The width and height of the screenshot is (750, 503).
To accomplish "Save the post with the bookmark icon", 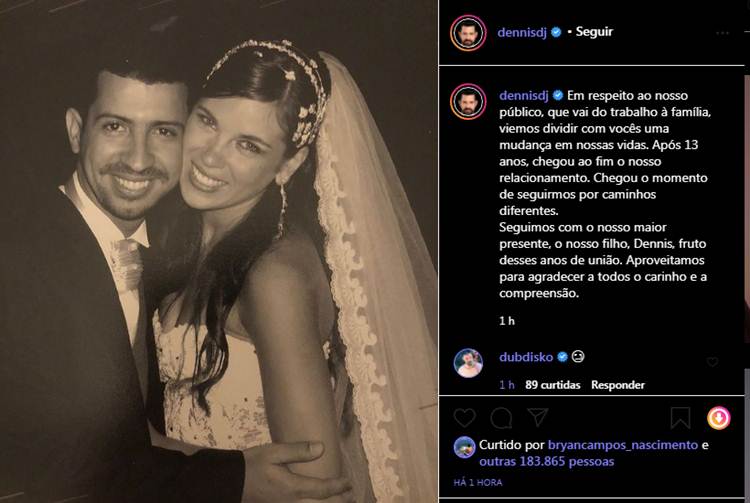I will pyautogui.click(x=680, y=418).
